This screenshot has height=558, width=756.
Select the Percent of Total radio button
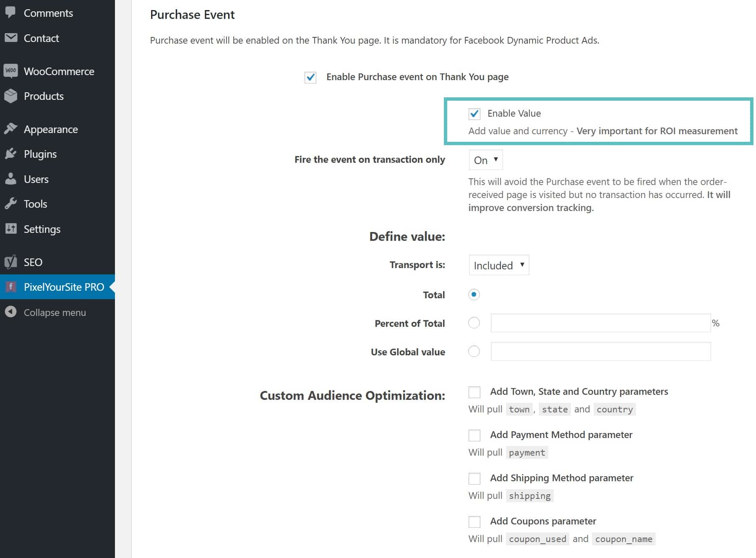click(x=474, y=323)
